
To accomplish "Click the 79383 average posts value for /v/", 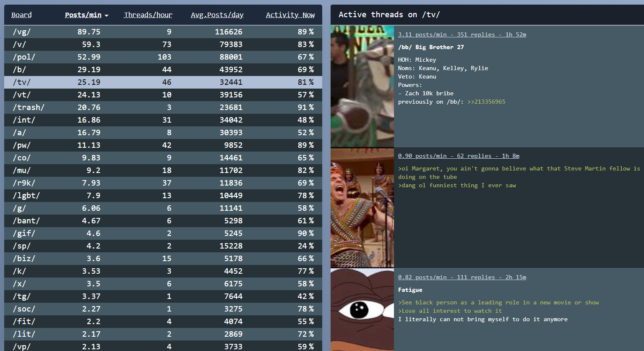I will pos(231,45).
